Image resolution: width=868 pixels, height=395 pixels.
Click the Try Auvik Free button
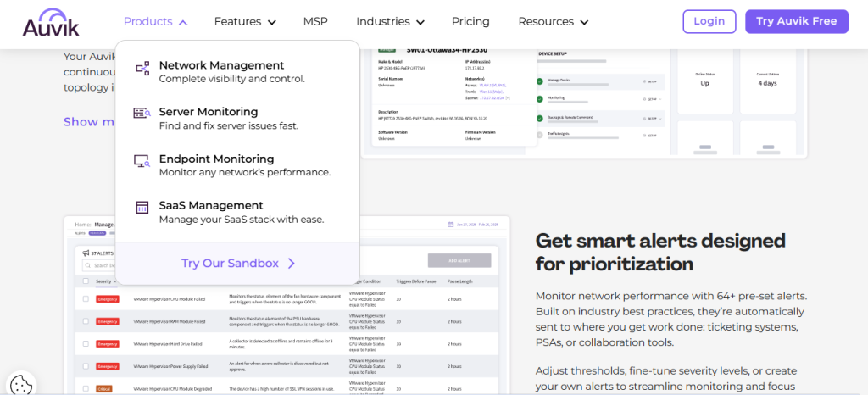(x=797, y=21)
